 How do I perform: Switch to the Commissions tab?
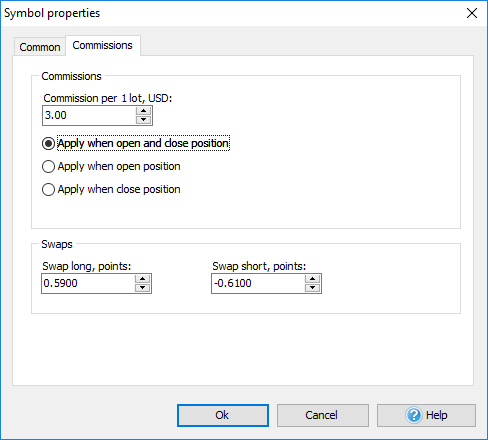pos(103,45)
